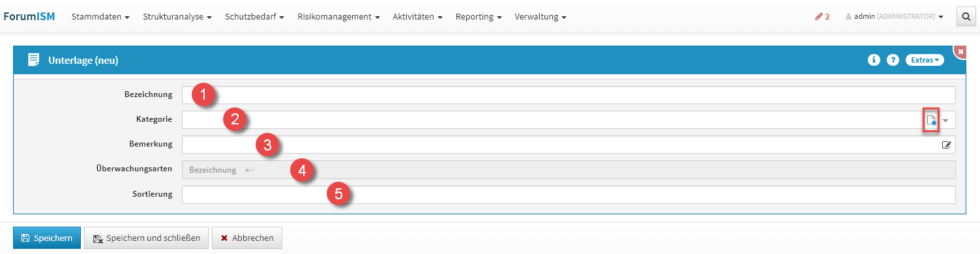Open the help question mark icon
The width and height of the screenshot is (980, 254).
click(x=893, y=60)
